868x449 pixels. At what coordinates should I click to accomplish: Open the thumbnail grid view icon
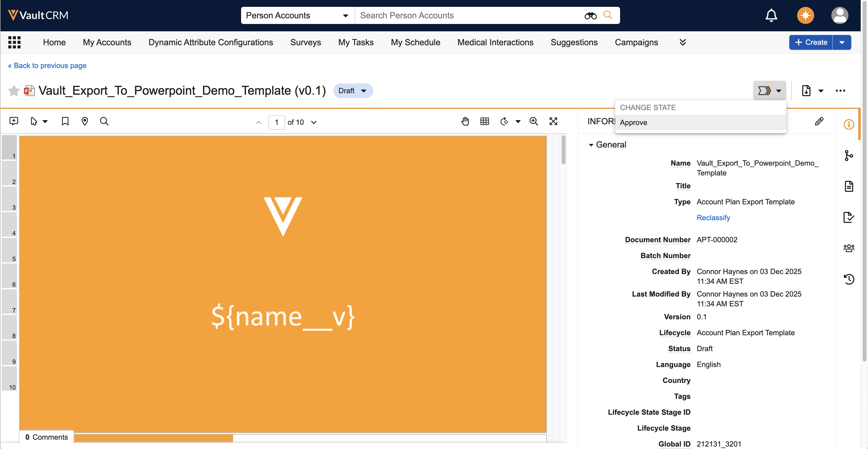(484, 121)
